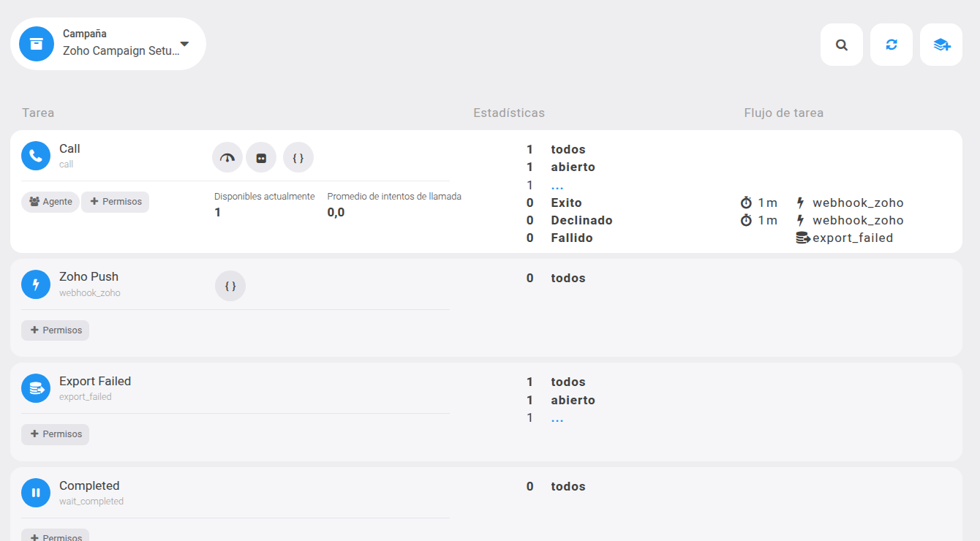Click the blue Campaña archive icon
This screenshot has height=541, width=980.
[x=37, y=44]
